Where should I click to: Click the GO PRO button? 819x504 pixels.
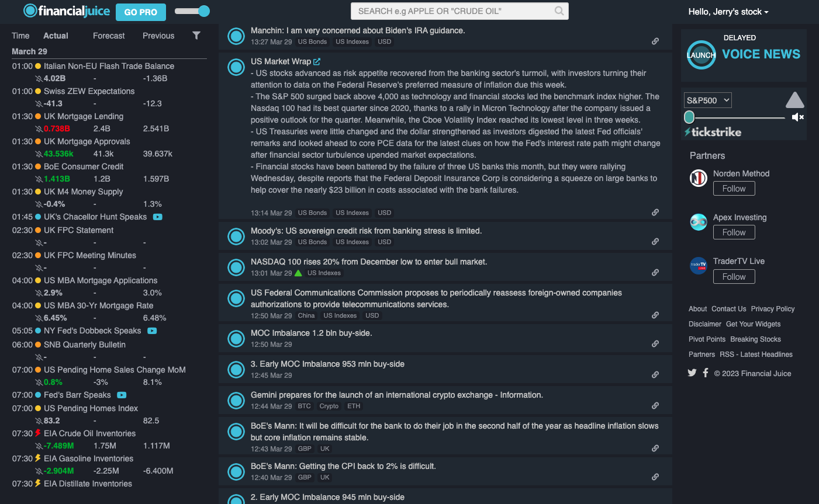click(x=141, y=12)
